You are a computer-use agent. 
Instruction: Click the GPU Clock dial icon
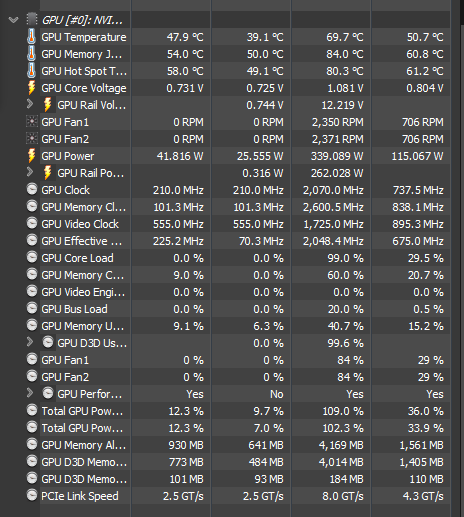(x=32, y=189)
